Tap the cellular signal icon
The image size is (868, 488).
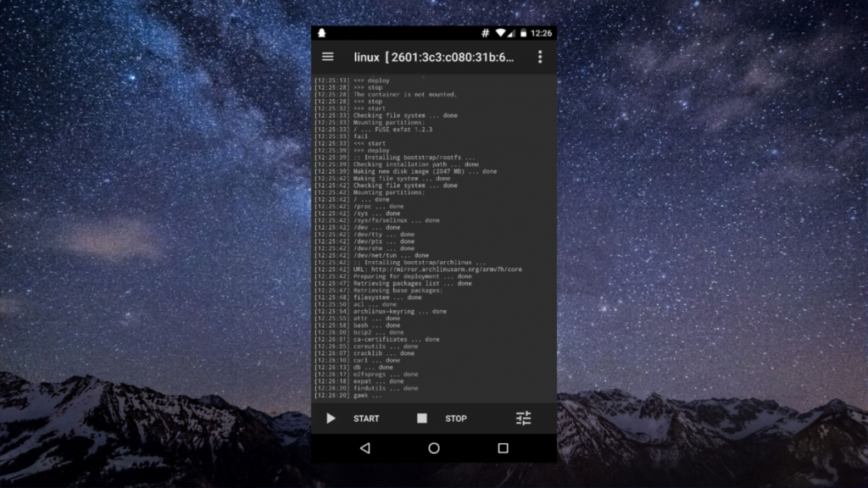[513, 33]
